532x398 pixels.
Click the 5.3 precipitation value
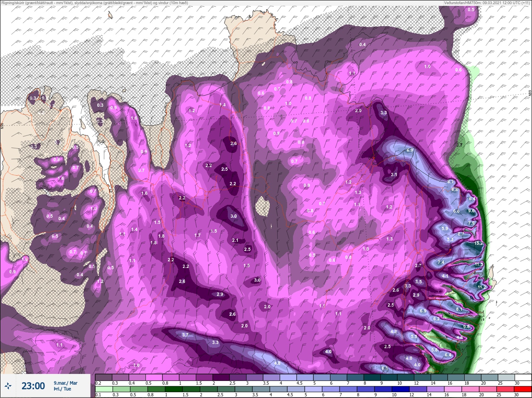click(x=450, y=239)
